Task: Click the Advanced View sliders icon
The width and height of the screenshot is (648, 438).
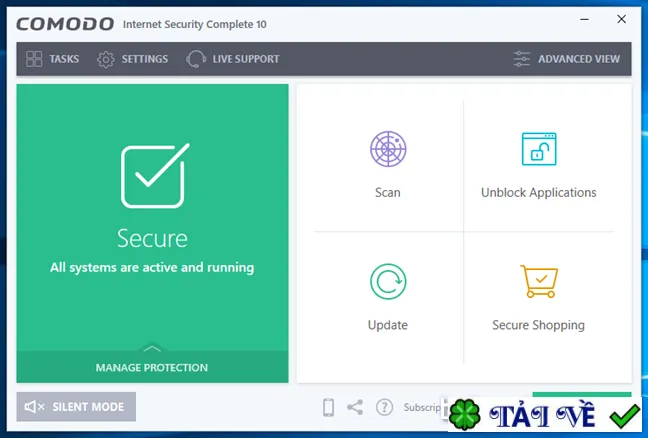Action: coord(522,59)
